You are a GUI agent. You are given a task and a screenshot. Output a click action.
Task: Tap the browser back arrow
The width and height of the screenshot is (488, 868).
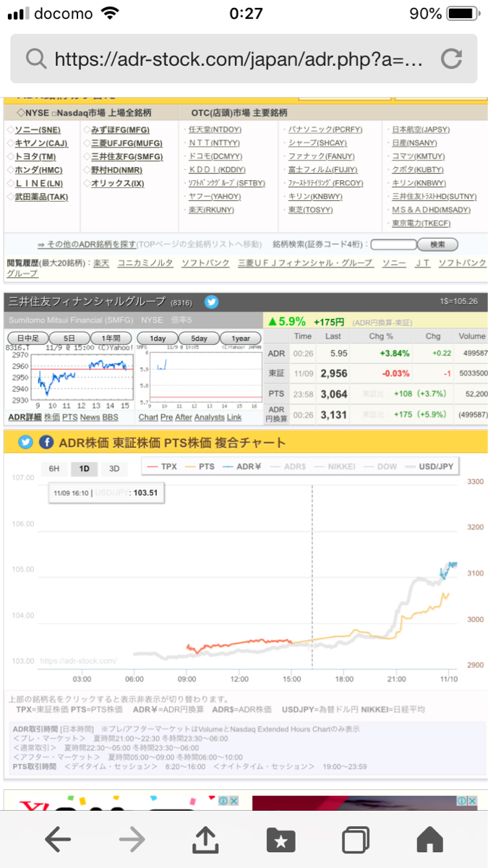58,839
